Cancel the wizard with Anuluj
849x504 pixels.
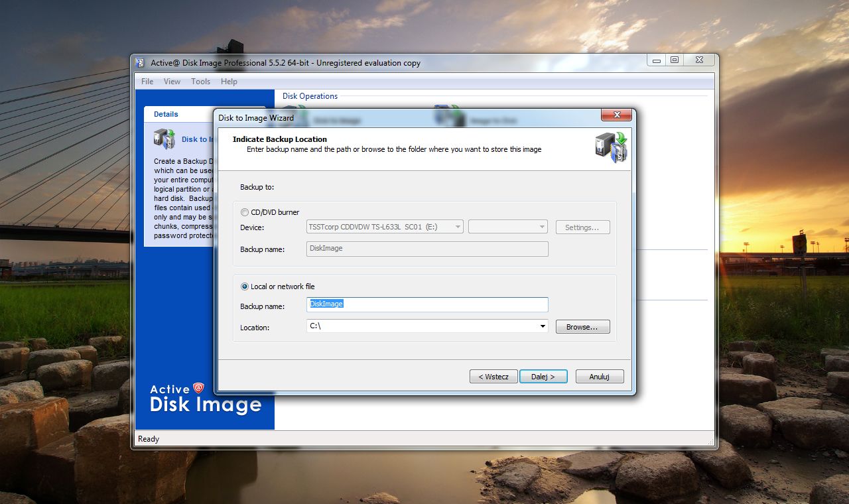click(600, 377)
